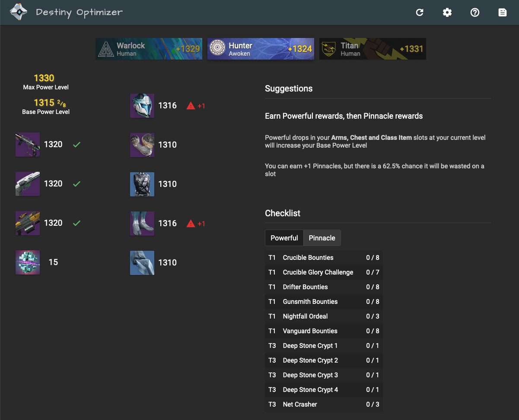Viewport: 519px width, 420px height.
Task: Click the leg armor boots icon
Action: [x=142, y=224]
